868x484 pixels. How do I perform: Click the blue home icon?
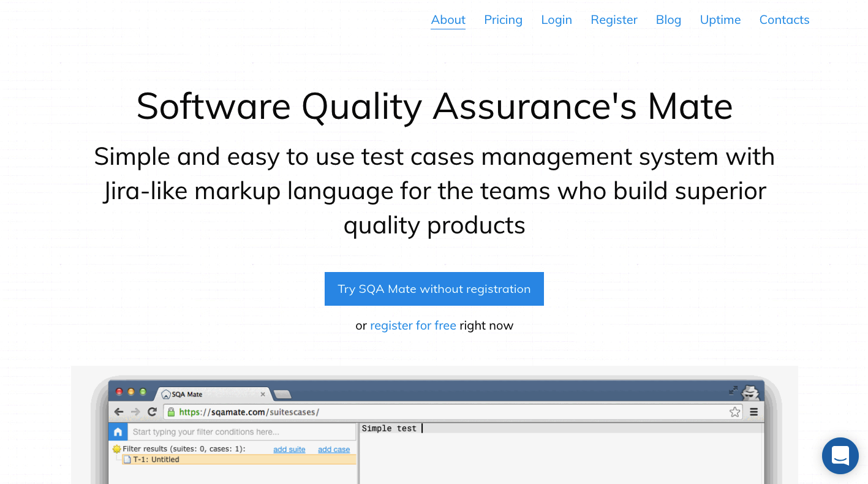tap(118, 432)
